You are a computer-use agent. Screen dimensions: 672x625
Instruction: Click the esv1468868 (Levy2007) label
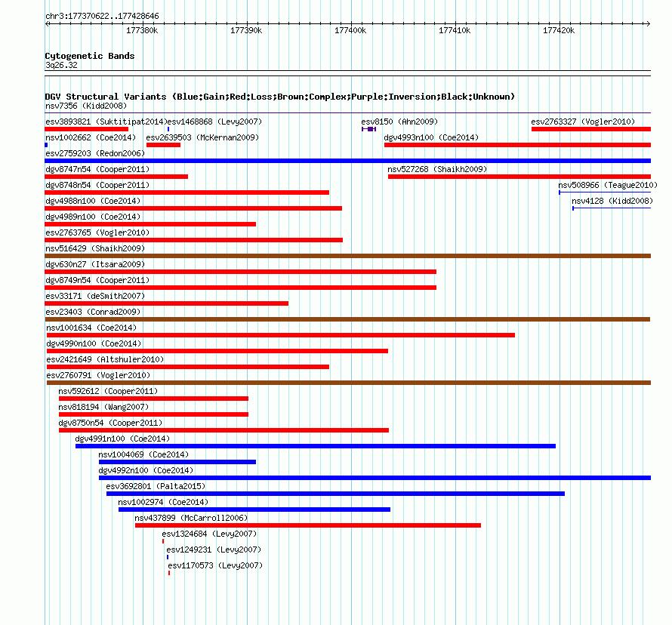[x=214, y=122]
